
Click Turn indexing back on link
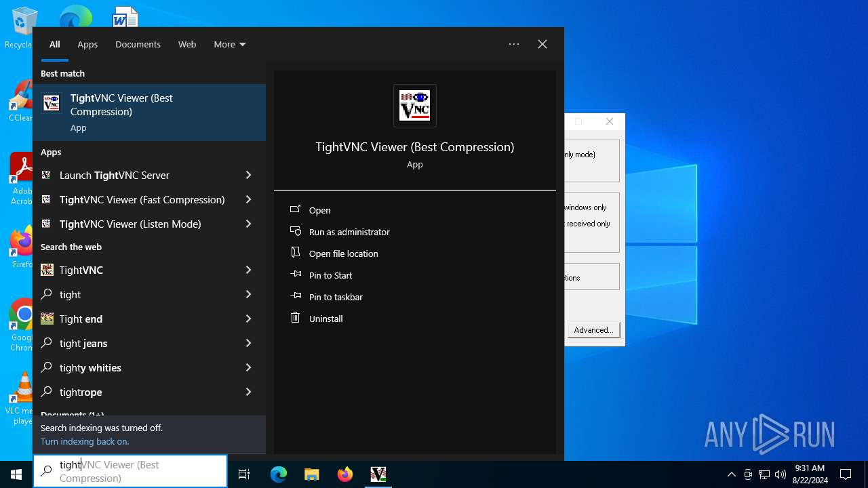click(85, 441)
